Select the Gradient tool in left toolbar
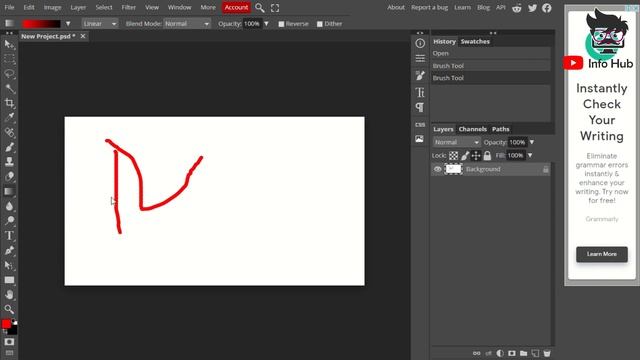Image resolution: width=640 pixels, height=360 pixels. click(x=9, y=191)
